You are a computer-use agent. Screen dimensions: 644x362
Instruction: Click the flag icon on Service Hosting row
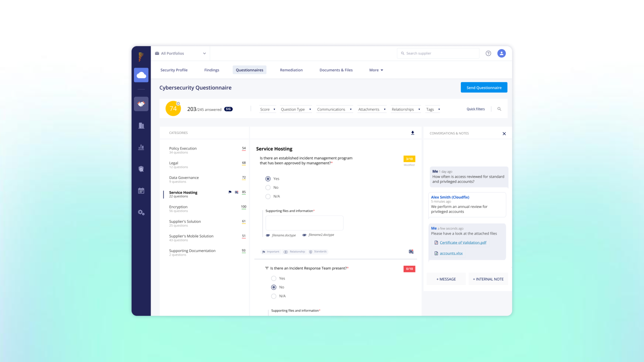(230, 192)
